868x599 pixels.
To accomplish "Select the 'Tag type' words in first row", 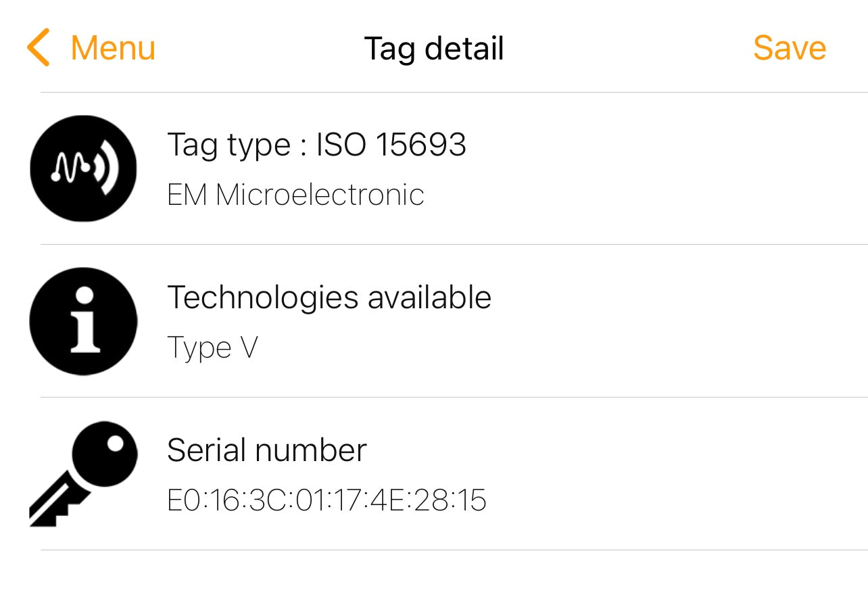I will (x=228, y=145).
